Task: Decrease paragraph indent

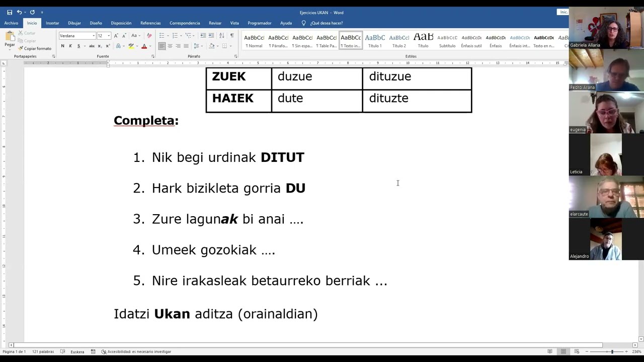Action: tap(203, 36)
